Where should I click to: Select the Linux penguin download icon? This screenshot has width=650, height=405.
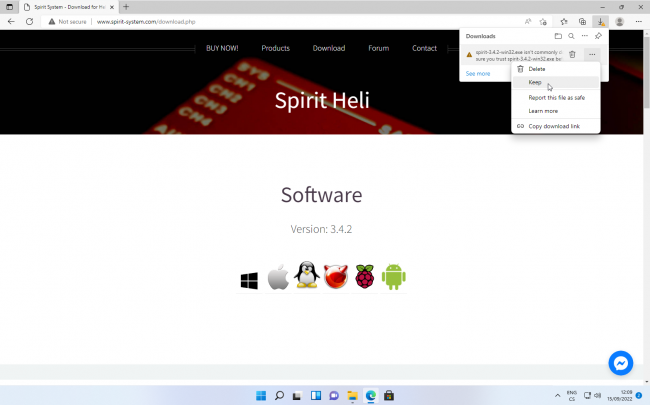point(307,276)
